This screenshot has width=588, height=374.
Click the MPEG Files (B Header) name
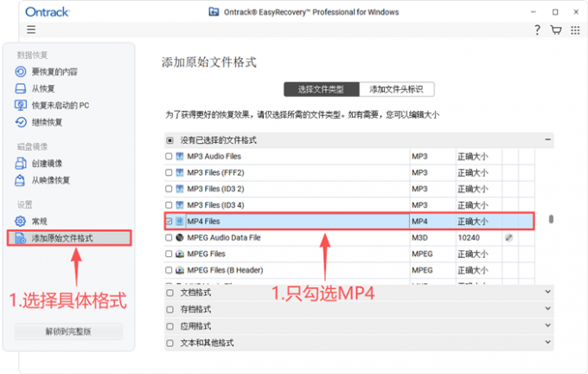[x=225, y=270]
